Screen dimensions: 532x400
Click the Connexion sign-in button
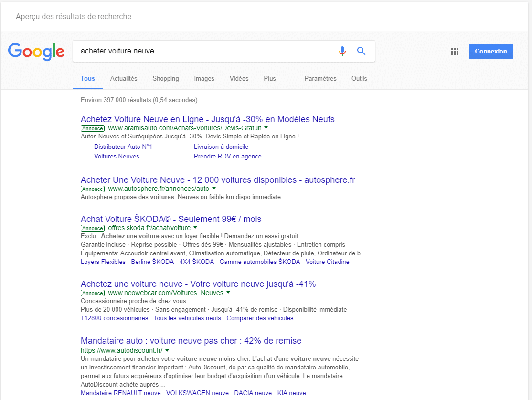(491, 52)
